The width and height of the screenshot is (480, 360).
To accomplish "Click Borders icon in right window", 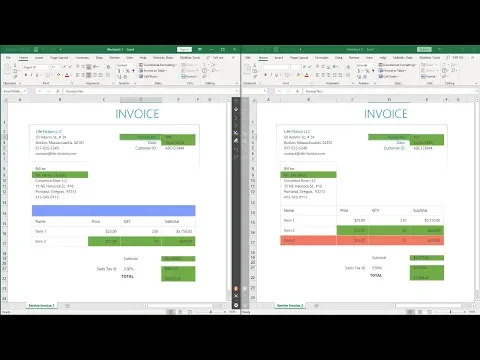I will 287,75.
